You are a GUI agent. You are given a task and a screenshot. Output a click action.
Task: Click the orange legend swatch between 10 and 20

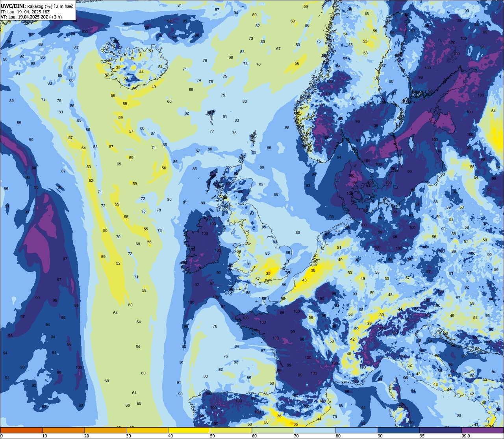(63, 430)
